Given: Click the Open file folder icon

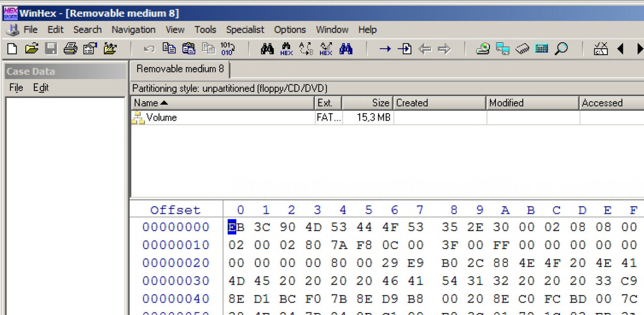Looking at the screenshot, I should 32,49.
